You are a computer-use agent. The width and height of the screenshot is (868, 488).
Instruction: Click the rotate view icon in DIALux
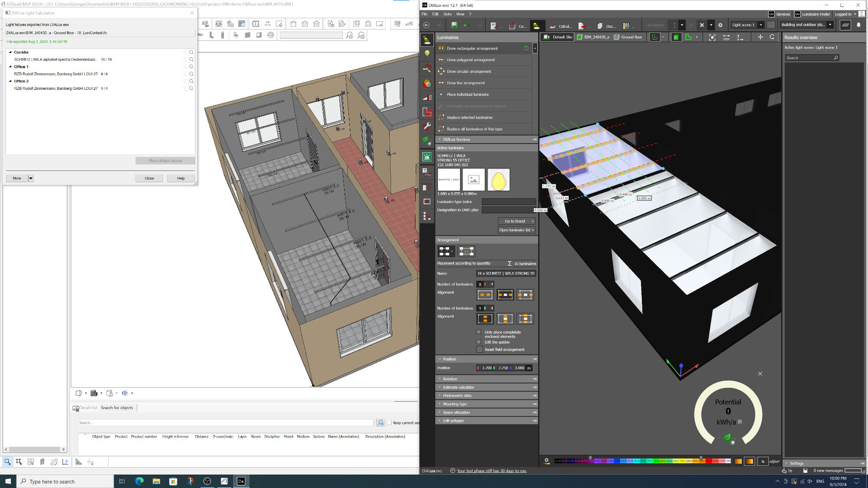(x=772, y=37)
